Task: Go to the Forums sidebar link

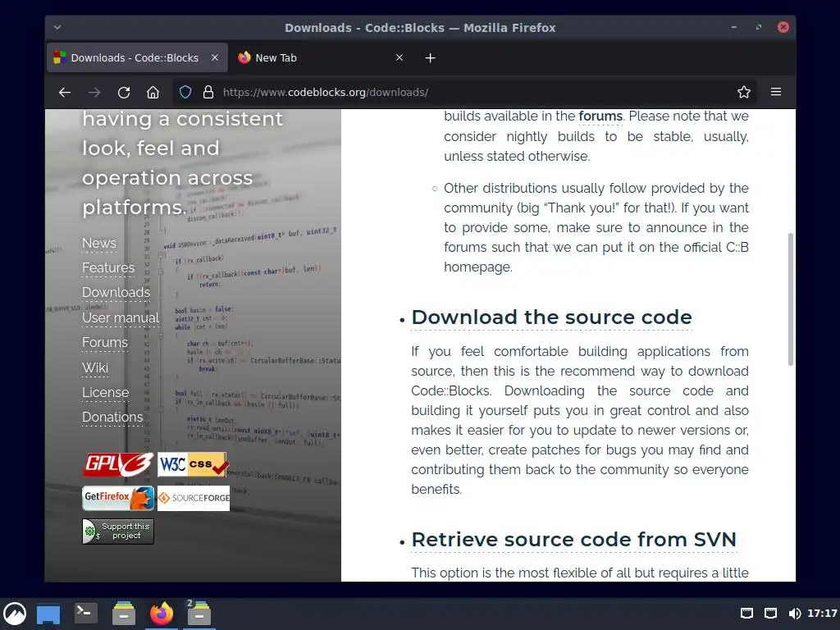Action: (x=105, y=342)
